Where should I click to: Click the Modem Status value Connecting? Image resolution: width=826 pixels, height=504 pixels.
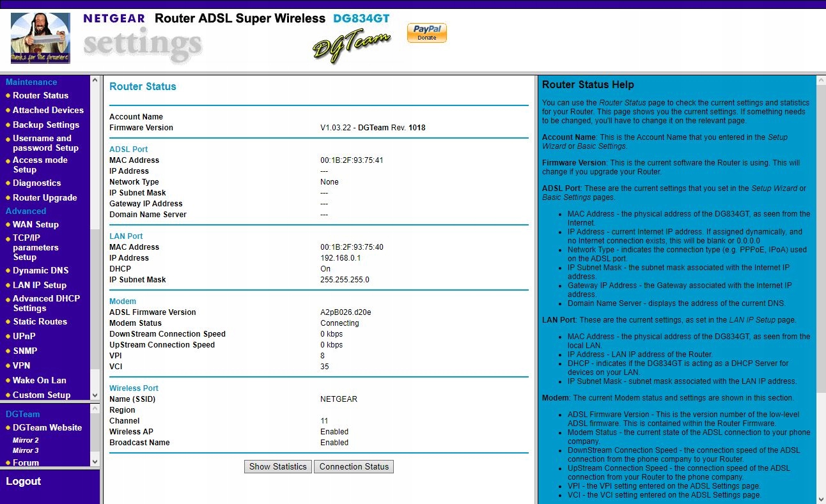coord(339,323)
